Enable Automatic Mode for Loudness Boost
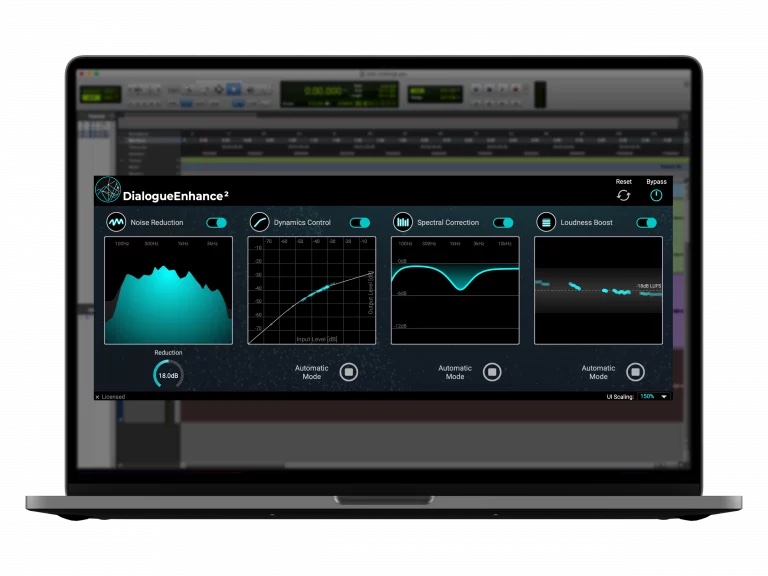The width and height of the screenshot is (768, 576). click(x=635, y=372)
